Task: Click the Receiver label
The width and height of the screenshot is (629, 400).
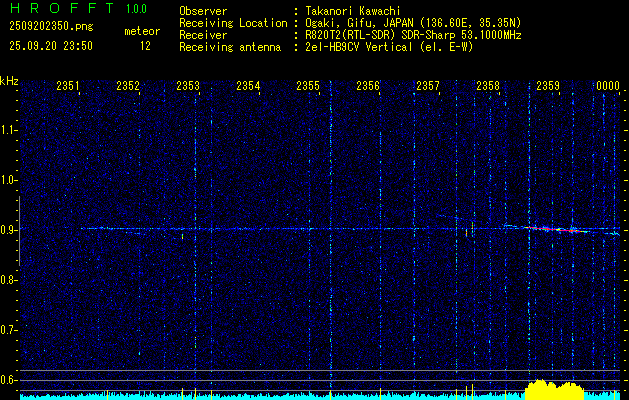Action: 203,35
